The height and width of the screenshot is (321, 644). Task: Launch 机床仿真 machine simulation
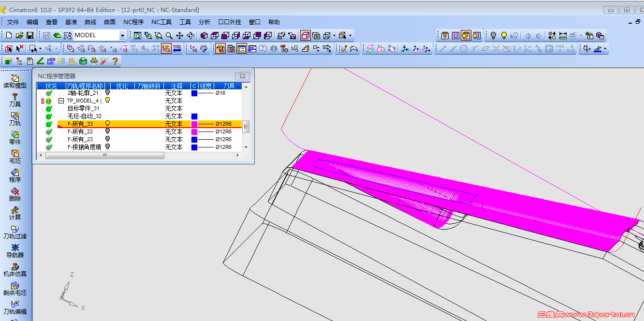(15, 270)
